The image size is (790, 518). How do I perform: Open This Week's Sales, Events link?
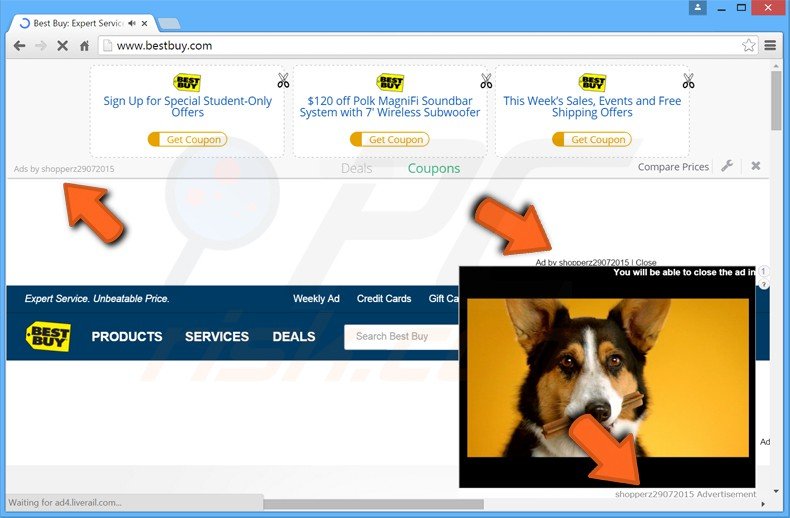pos(592,106)
